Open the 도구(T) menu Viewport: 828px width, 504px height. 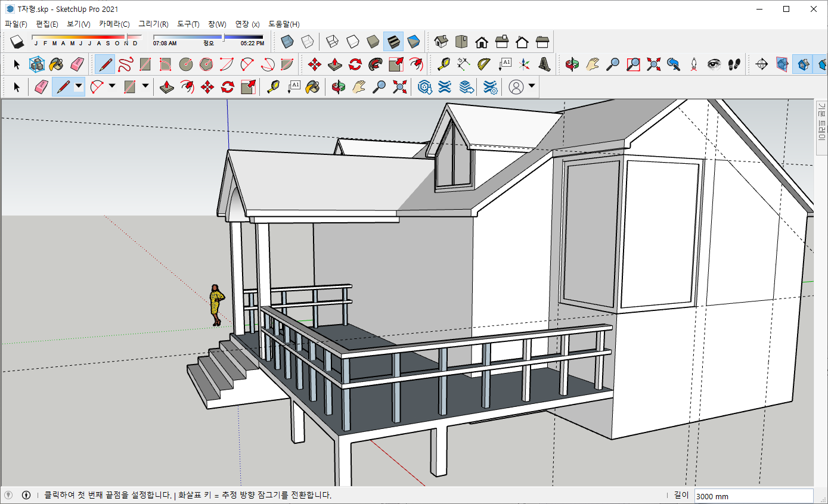pos(188,24)
